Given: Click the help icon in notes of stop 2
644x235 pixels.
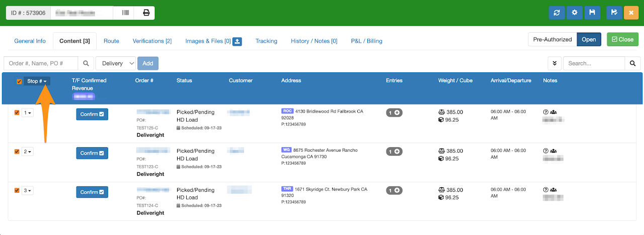Looking at the screenshot, I should (545, 151).
